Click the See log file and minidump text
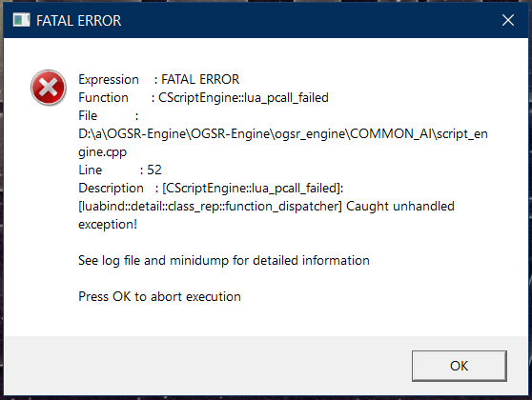532x400 pixels. click(x=224, y=260)
